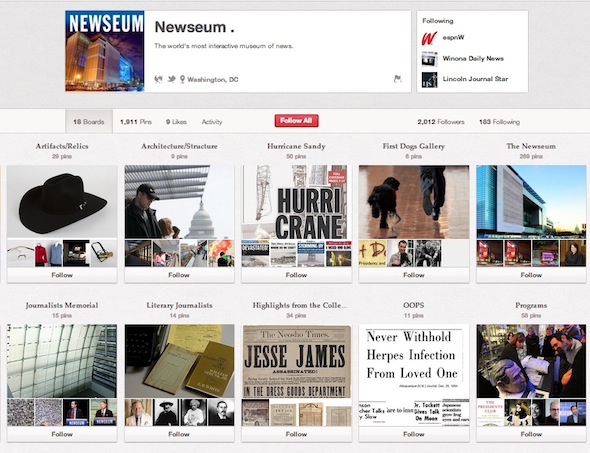Click the Programs crowd cover image
The height and width of the screenshot is (453, 590).
pos(531,361)
